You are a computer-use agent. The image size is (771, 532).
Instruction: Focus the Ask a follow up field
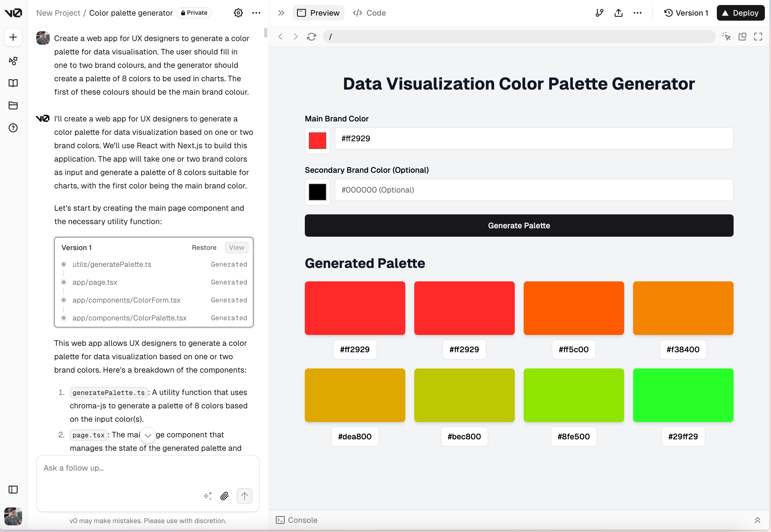(148, 468)
